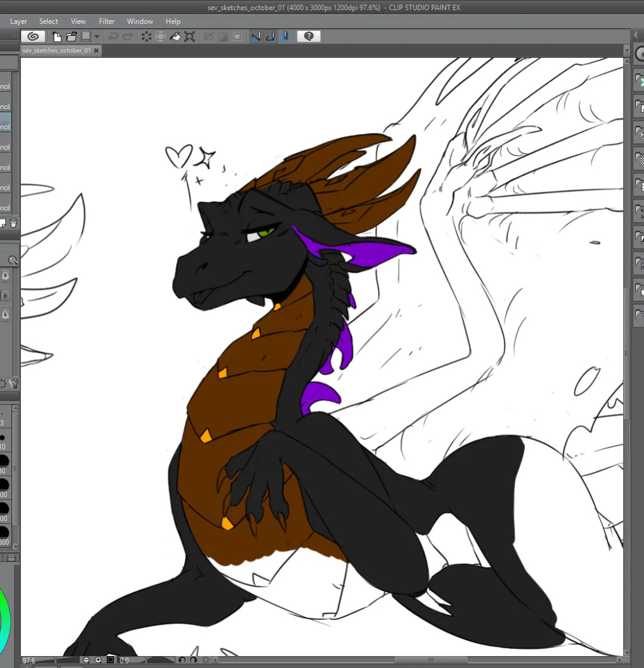Click the Clear selection dots icon
Screen dimensions: 644x668
146,37
